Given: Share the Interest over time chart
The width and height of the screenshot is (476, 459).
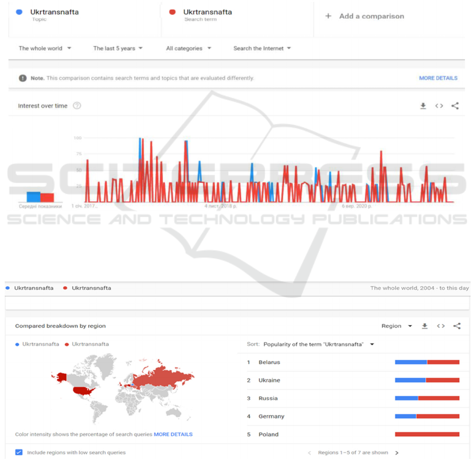Looking at the screenshot, I should coord(455,106).
